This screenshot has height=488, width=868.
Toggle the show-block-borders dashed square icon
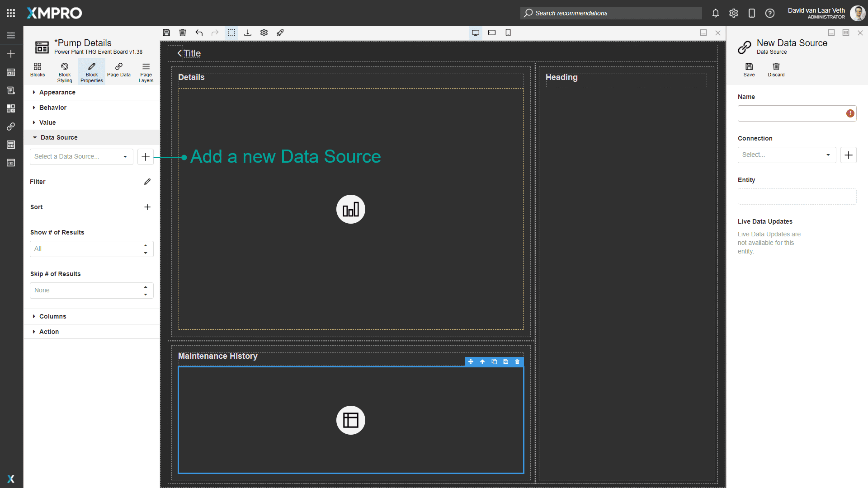(231, 33)
